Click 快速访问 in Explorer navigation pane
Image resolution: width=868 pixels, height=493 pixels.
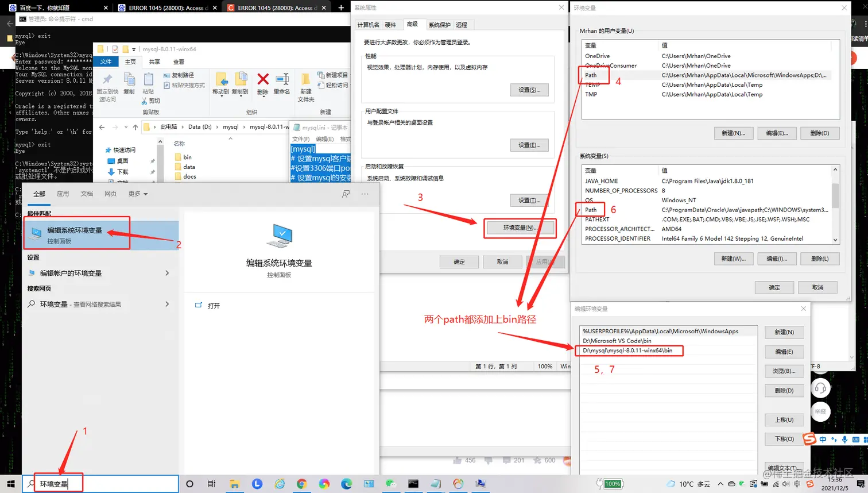[x=121, y=150]
